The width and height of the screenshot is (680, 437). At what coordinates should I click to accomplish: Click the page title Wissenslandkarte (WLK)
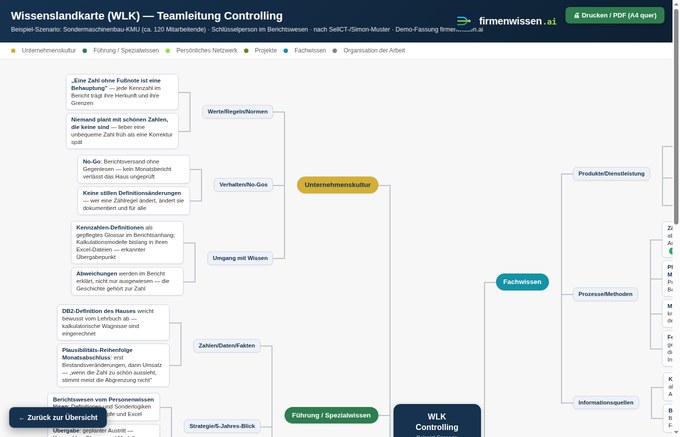[x=147, y=16]
